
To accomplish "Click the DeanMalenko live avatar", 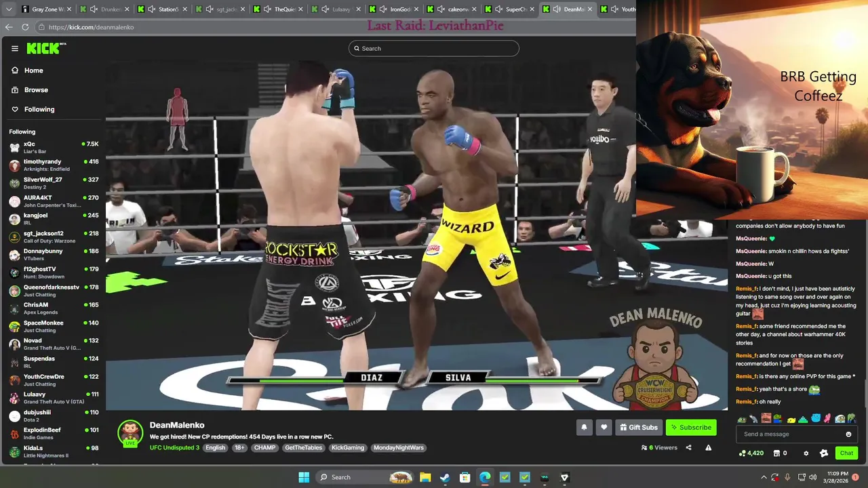I will click(130, 433).
